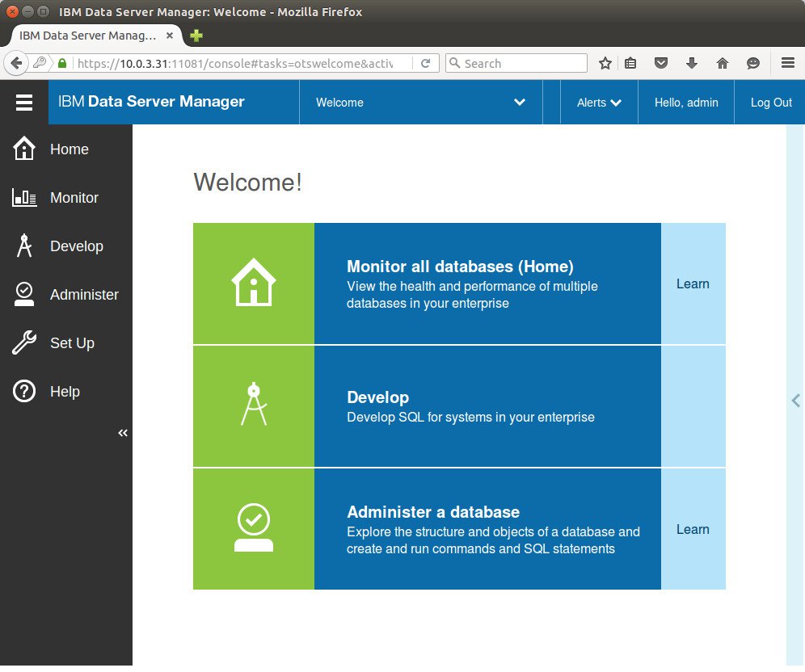
Task: Click the IBM Data Server Manager title
Action: 151,102
